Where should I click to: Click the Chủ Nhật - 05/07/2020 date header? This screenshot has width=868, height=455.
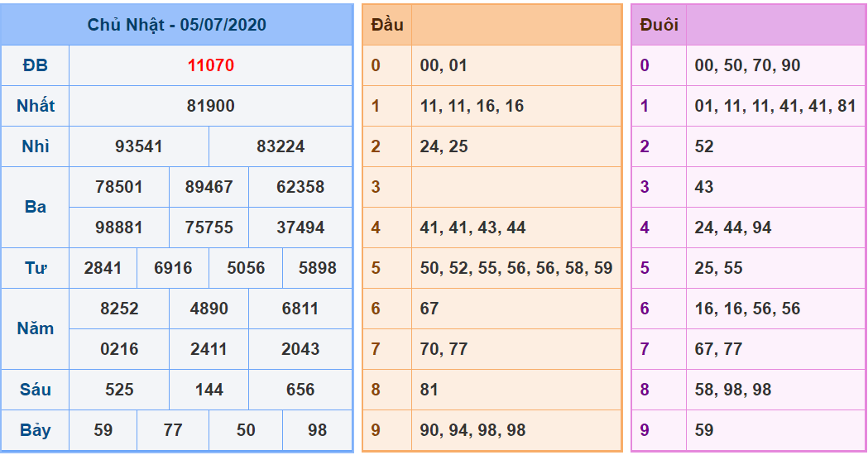pos(176,25)
